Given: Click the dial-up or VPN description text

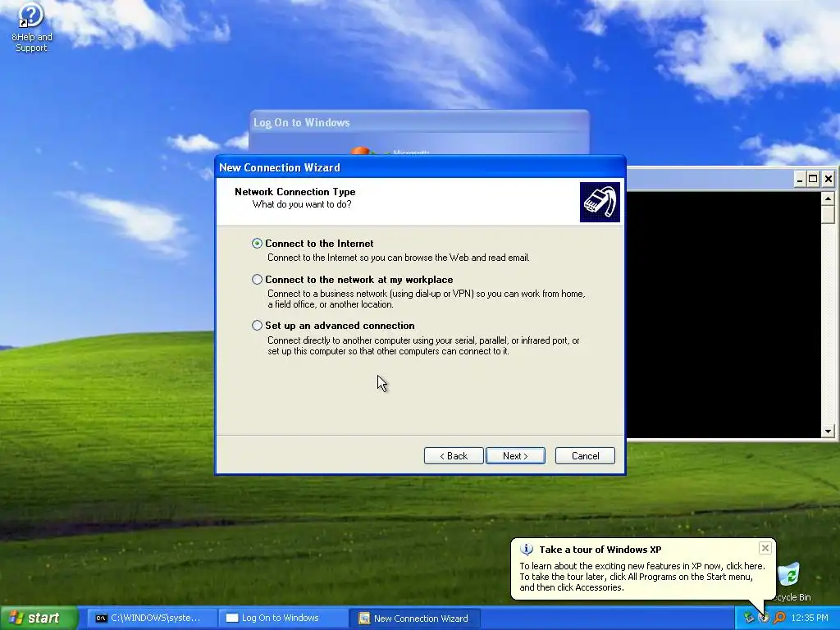Looking at the screenshot, I should pos(427,299).
